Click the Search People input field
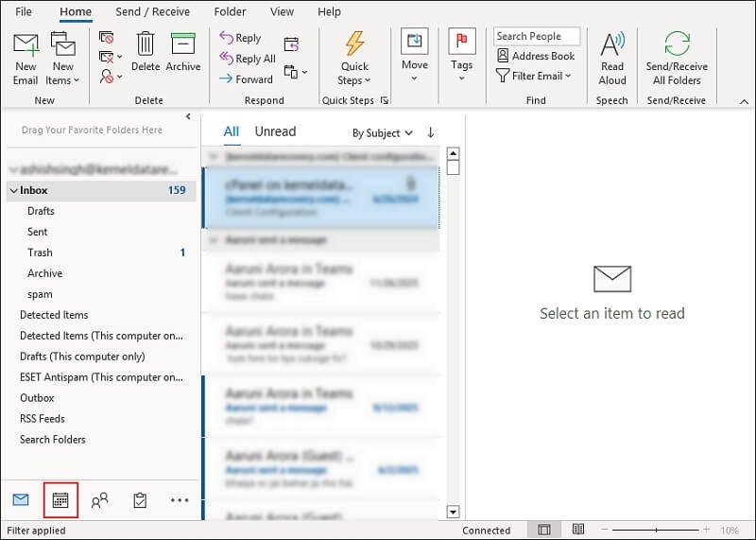This screenshot has height=540, width=756. (536, 36)
